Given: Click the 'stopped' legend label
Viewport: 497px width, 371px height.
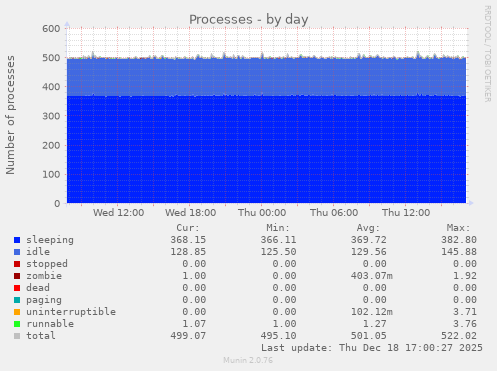Looking at the screenshot, I should click(x=47, y=264).
